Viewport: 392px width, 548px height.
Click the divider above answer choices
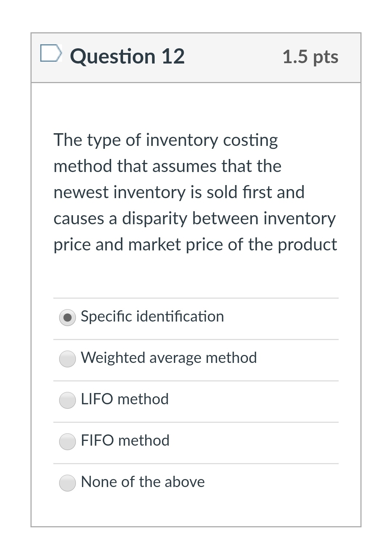click(196, 297)
